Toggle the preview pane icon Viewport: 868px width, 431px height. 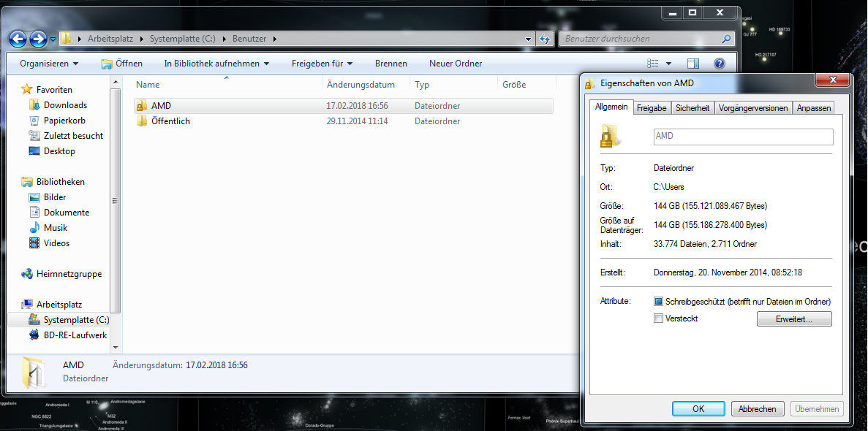693,64
